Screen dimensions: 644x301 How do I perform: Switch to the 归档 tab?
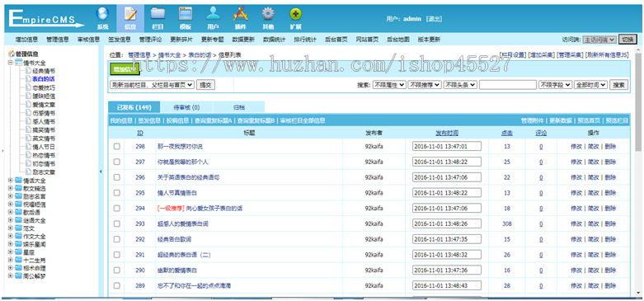tap(238, 107)
